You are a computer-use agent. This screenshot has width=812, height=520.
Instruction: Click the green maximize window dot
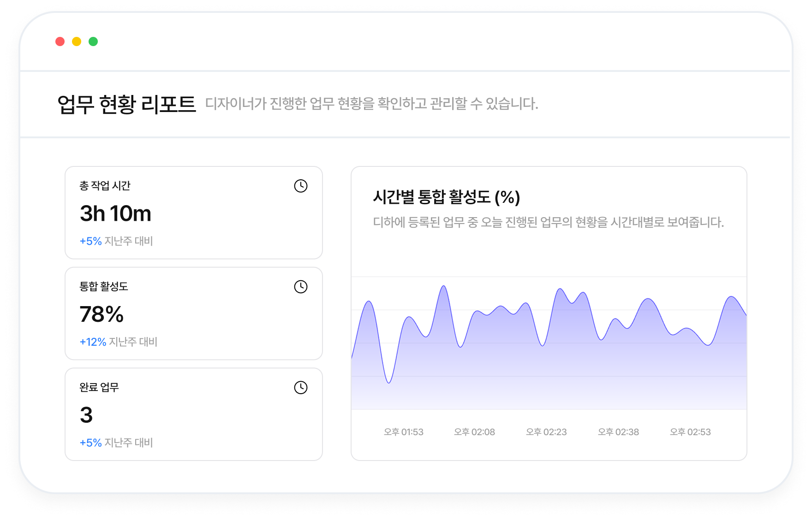tap(93, 41)
